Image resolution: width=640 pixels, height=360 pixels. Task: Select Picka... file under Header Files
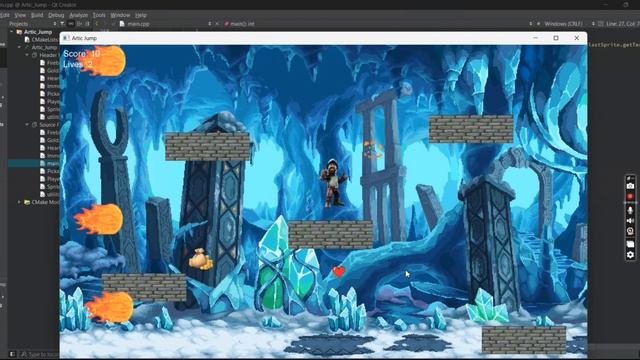click(49, 94)
